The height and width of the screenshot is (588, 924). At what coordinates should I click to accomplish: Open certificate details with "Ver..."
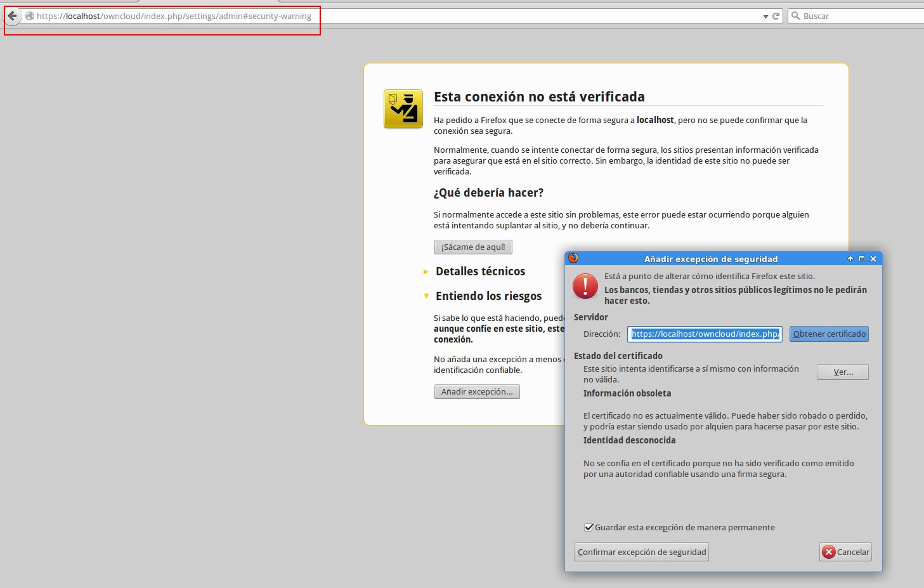pyautogui.click(x=843, y=372)
